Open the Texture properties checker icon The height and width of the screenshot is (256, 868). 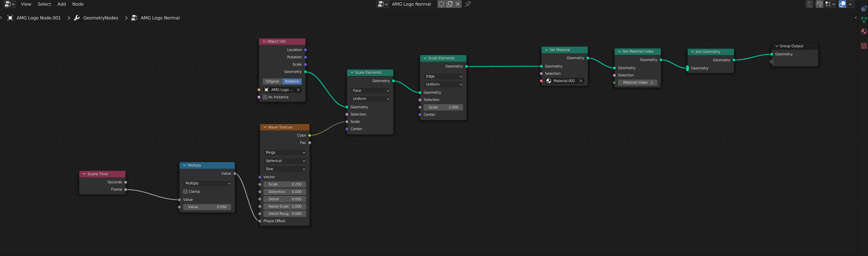[864, 46]
